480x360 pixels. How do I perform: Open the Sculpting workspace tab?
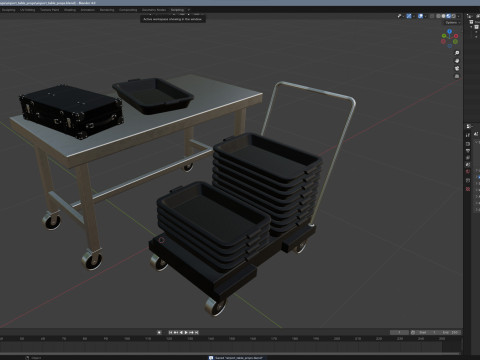coord(8,10)
